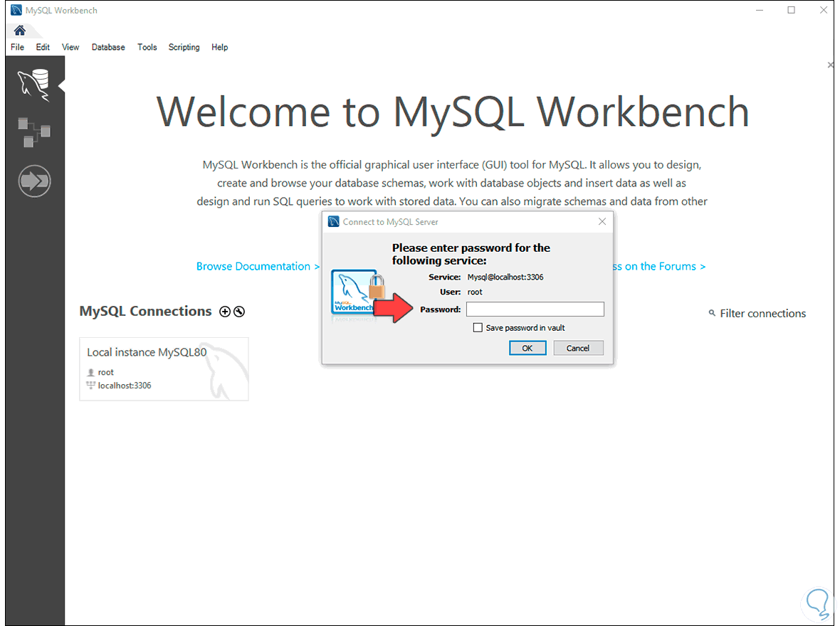The width and height of the screenshot is (840, 626).
Task: Open the Migration wizard sidebar icon
Action: coord(34,181)
